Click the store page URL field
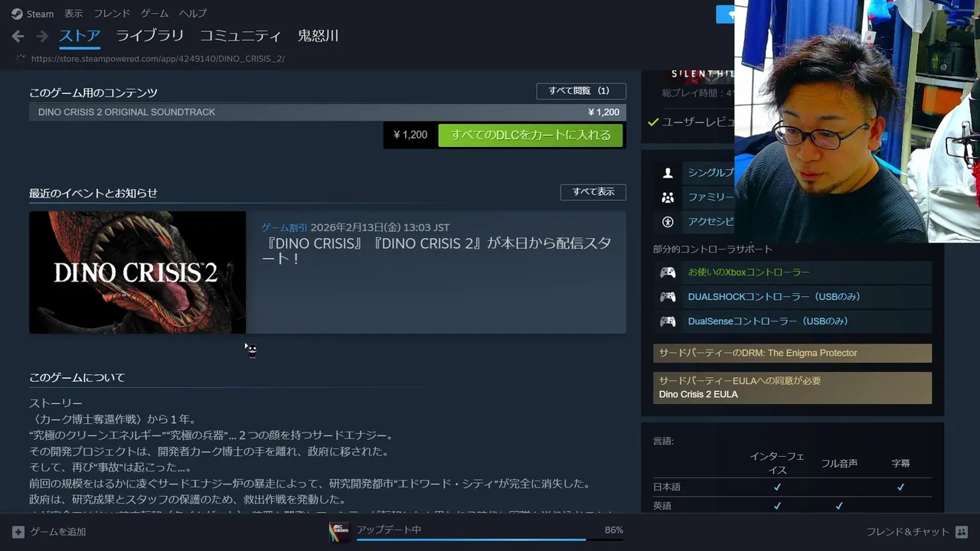 (x=158, y=59)
